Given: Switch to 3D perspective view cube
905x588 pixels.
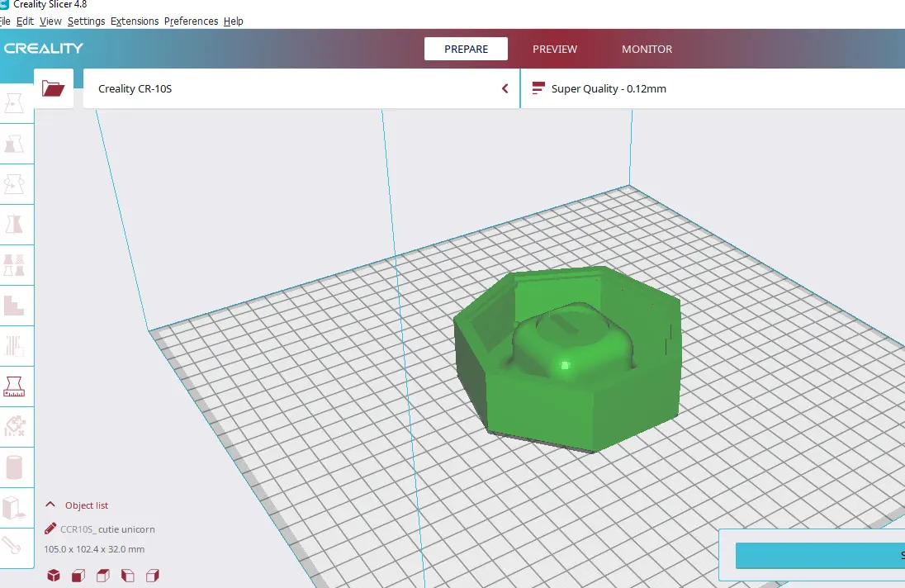Looking at the screenshot, I should click(54, 576).
